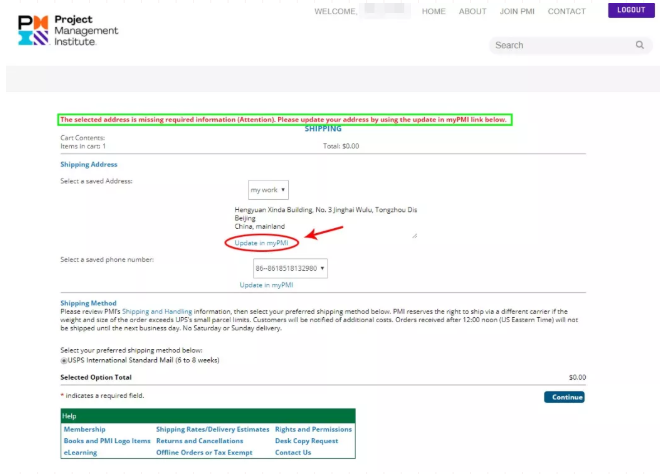
Task: Open the CONTACT navigation link
Action: (x=567, y=12)
